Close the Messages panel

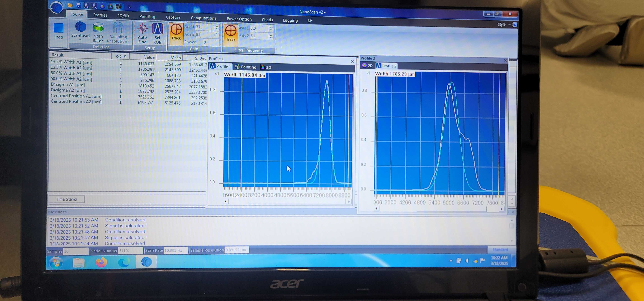point(513,212)
